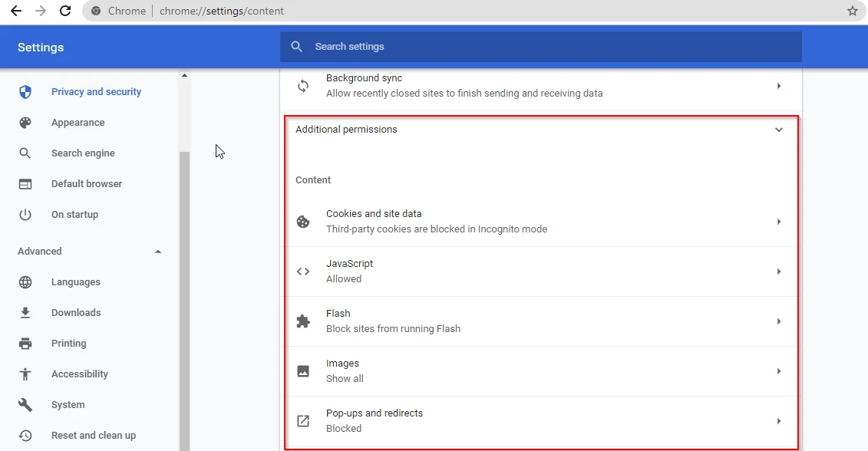Click the Flash puzzle piece icon

tap(303, 321)
